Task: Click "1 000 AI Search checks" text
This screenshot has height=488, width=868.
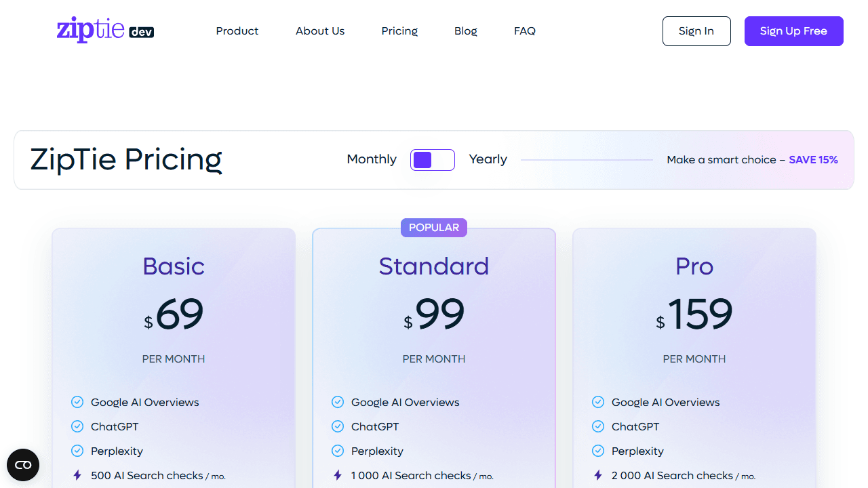Action: click(411, 476)
